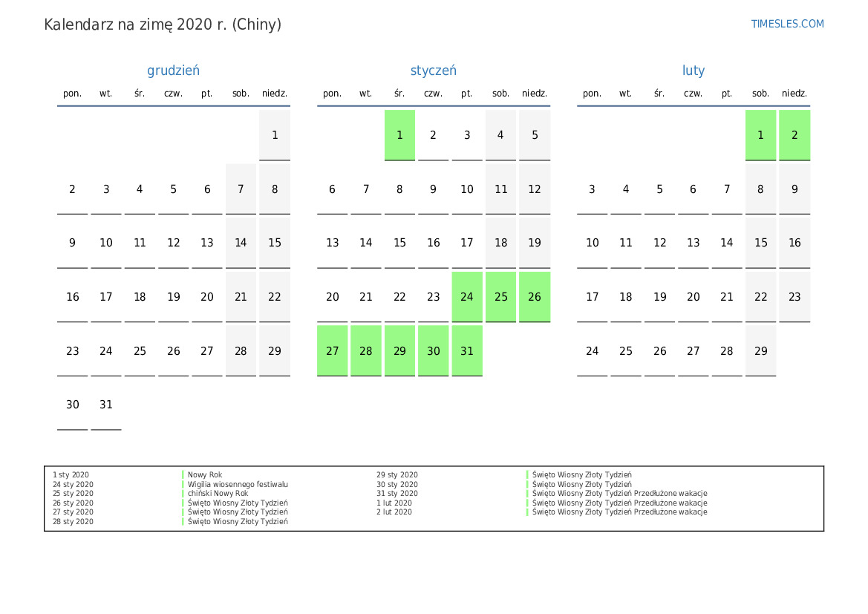Select February 24 in luty
Viewport: 868px width, 614px height.
tap(593, 351)
